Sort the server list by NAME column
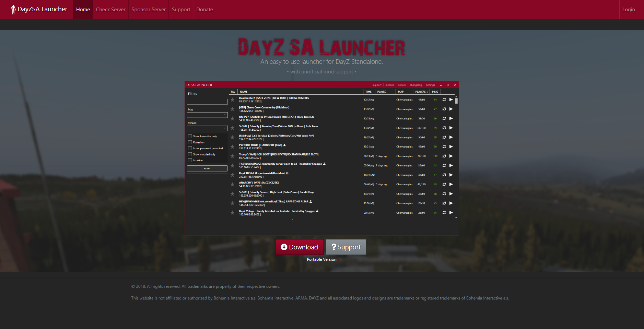Image resolution: width=644 pixels, height=329 pixels. [244, 92]
